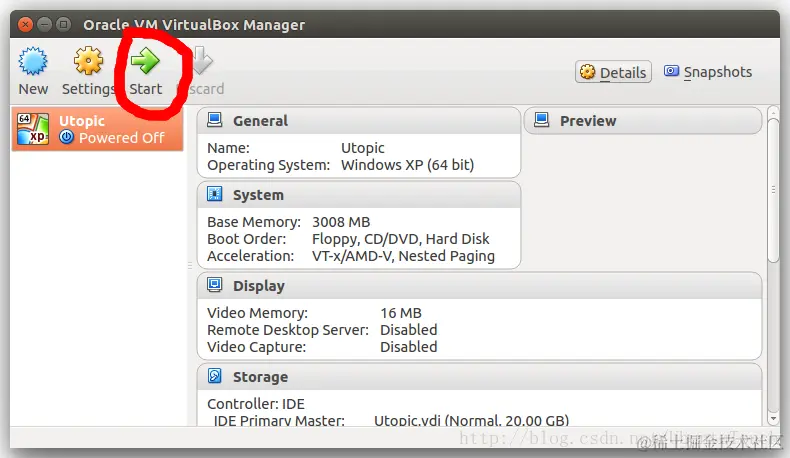Maximize the VirtualBox Manager window
The image size is (790, 458).
[x=63, y=24]
